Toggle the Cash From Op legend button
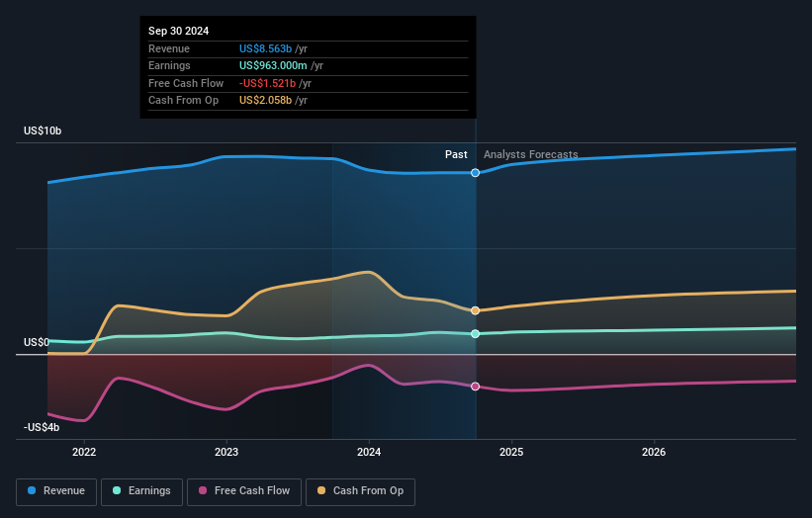This screenshot has height=518, width=812. click(360, 491)
